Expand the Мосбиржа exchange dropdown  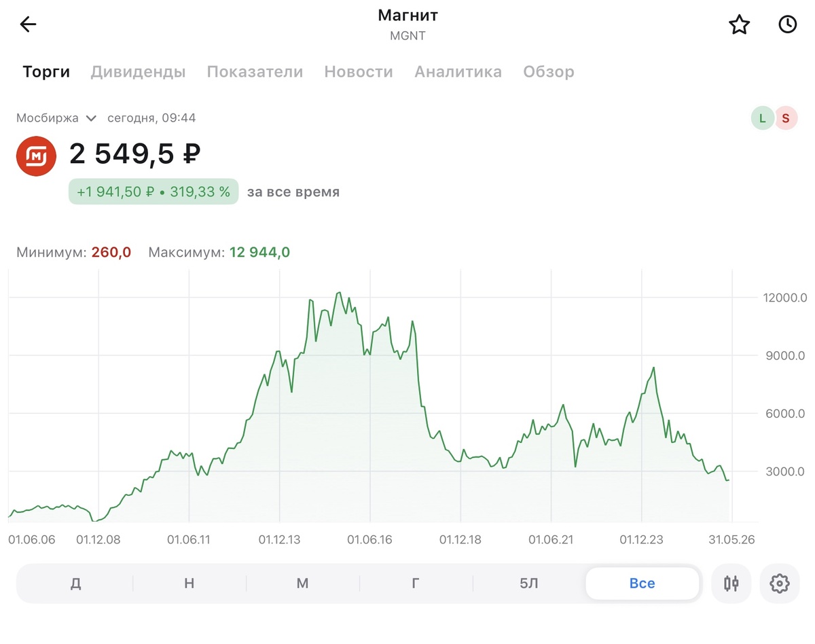pos(57,118)
